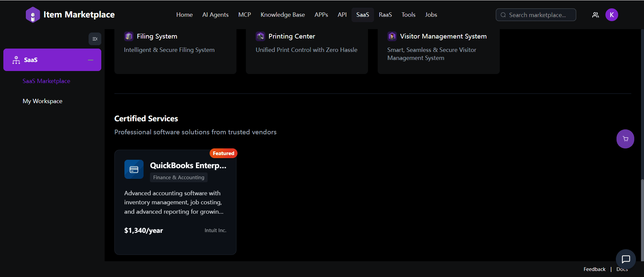Screen dimensions: 644x277
Task: Click the search magnifier icon
Action: tap(503, 15)
